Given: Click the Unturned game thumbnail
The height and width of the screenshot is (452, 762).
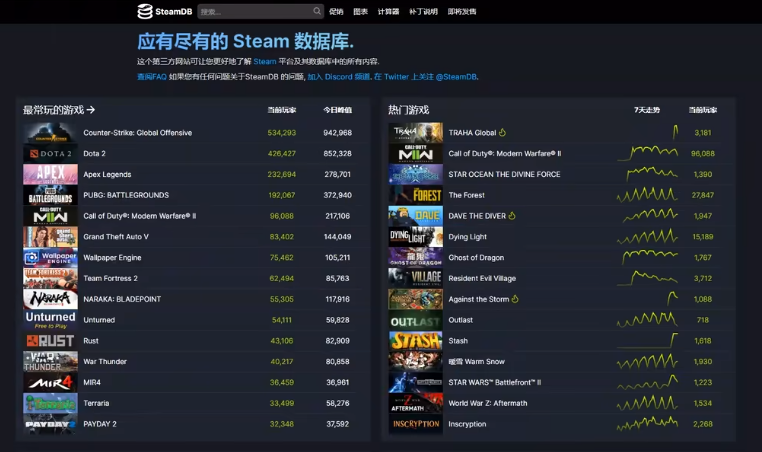Looking at the screenshot, I should pos(50,320).
